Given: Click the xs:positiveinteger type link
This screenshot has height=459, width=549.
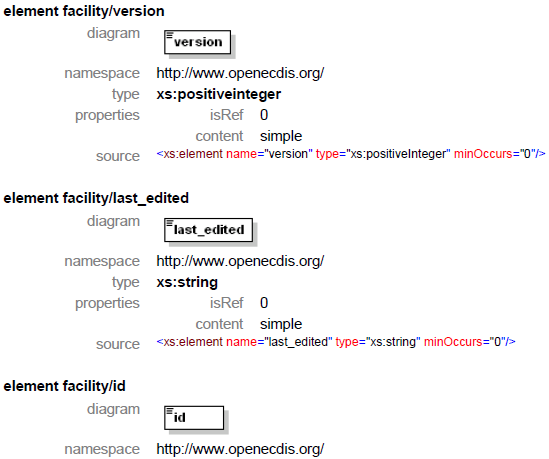Looking at the screenshot, I should click(218, 95).
